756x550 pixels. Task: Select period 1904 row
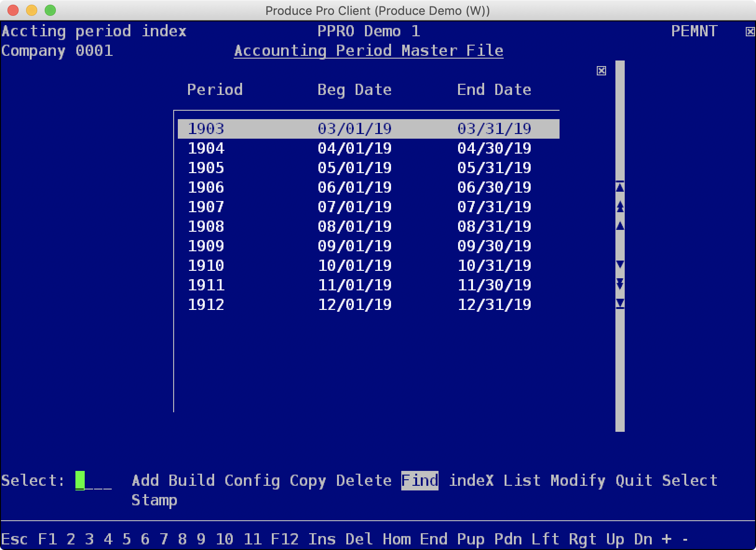(369, 148)
